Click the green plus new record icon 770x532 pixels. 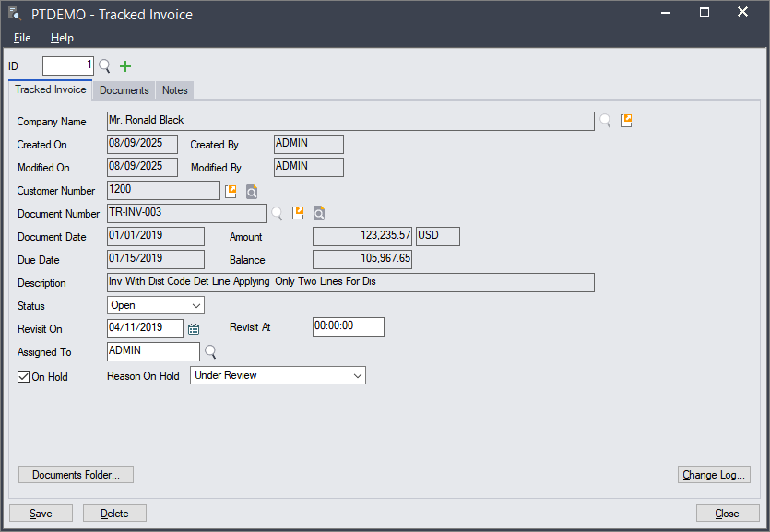pos(125,66)
